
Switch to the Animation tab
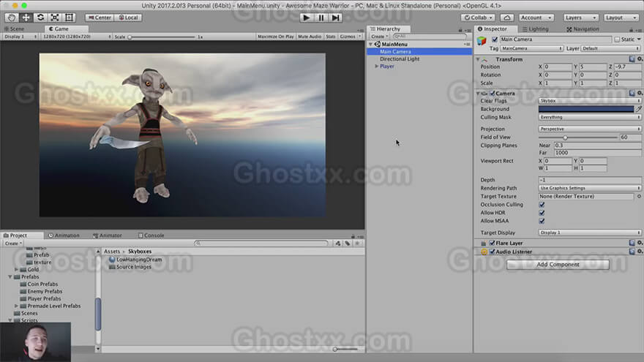[64, 235]
